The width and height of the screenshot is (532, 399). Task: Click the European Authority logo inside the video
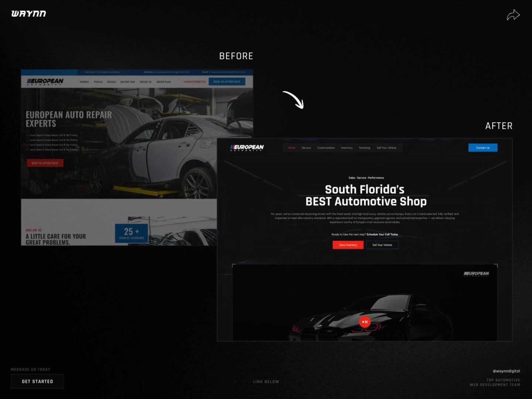point(476,274)
